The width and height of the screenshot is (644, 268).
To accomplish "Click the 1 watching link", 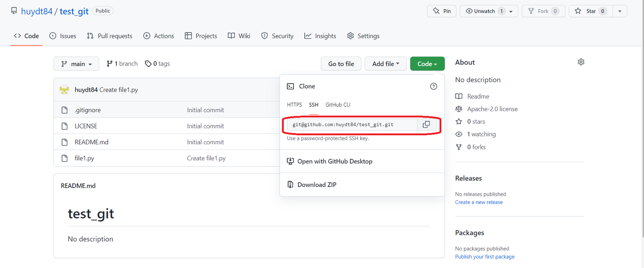I will pyautogui.click(x=482, y=134).
